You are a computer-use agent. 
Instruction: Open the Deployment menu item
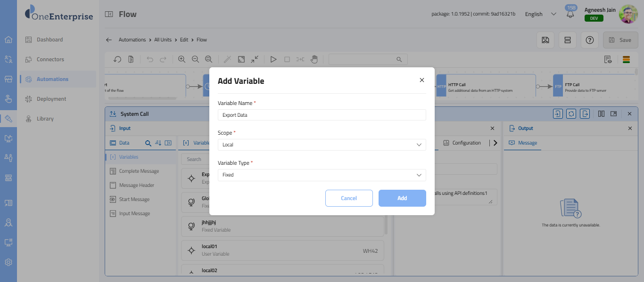click(x=51, y=99)
